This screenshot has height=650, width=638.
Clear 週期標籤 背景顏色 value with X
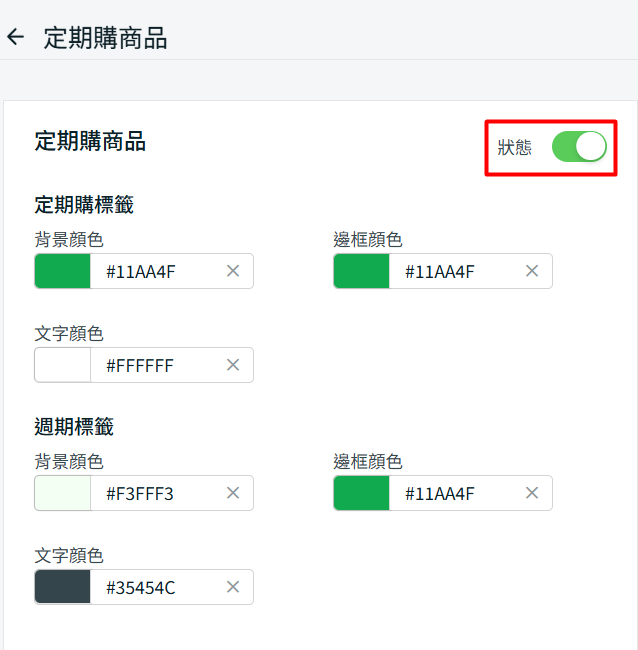click(x=233, y=493)
